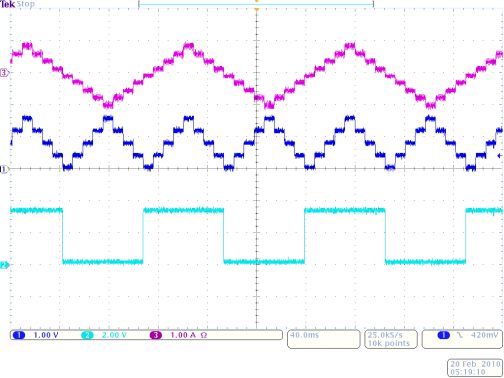The image size is (504, 378).
Task: Select the channel 3 ground marker at left edge
Action: [x=4, y=73]
